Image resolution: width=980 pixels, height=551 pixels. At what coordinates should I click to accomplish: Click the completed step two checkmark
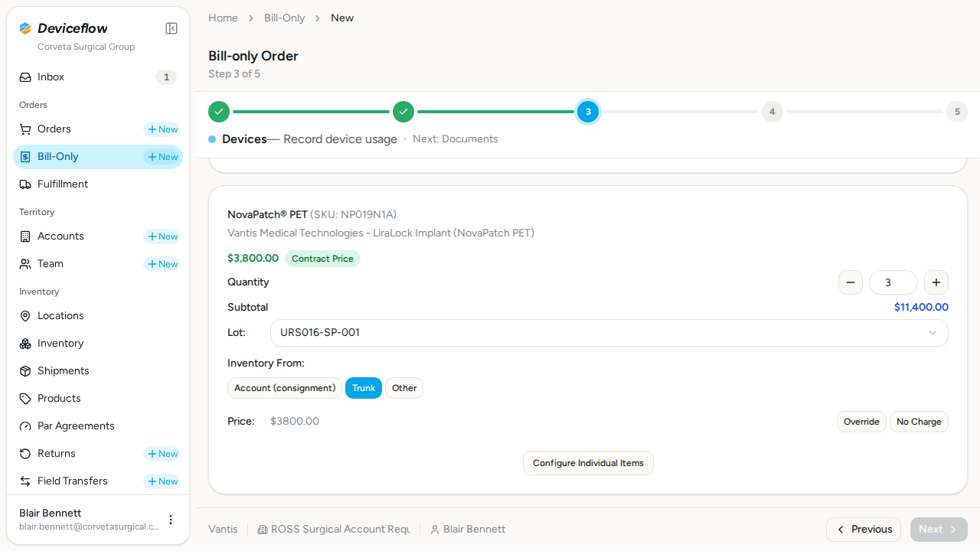click(403, 112)
